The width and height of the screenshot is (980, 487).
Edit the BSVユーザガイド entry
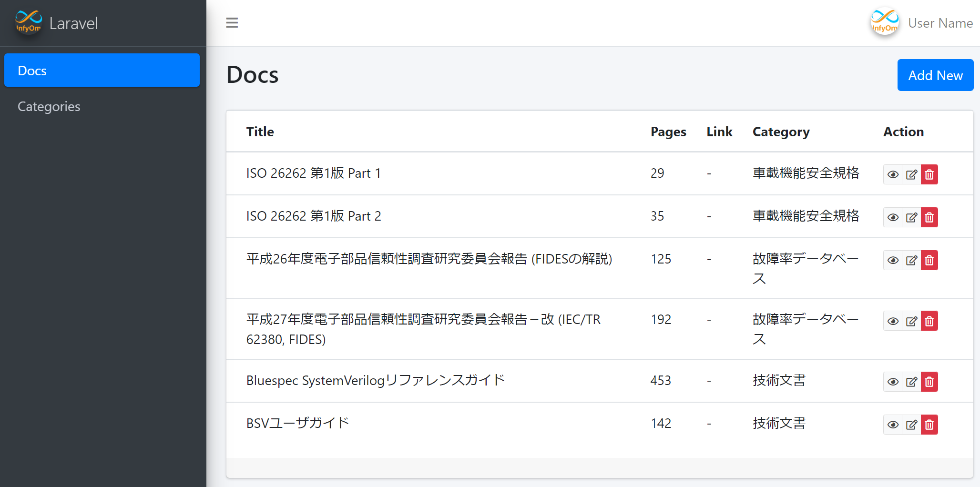pyautogui.click(x=911, y=425)
